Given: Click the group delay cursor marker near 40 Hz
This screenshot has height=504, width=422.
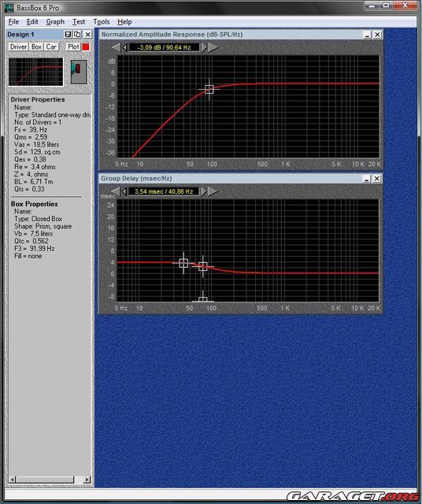Looking at the screenshot, I should tap(183, 263).
